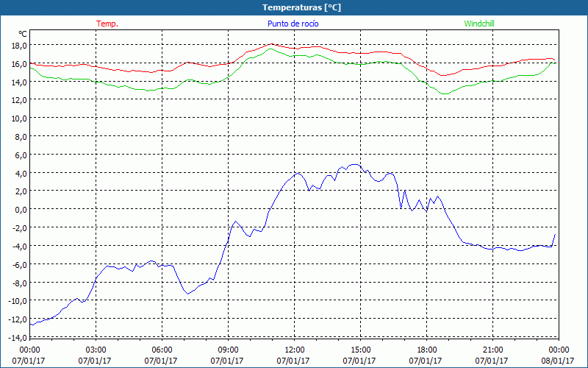This screenshot has width=588, height=368.
Task: Click the 8,0 y-axis value
Action: (x=21, y=137)
